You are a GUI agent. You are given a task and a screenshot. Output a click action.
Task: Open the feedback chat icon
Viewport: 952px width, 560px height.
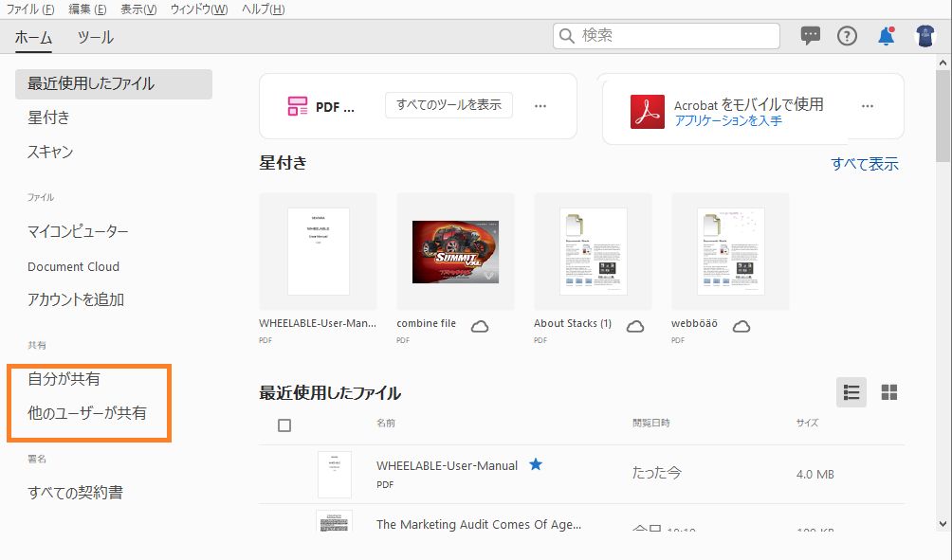[810, 36]
